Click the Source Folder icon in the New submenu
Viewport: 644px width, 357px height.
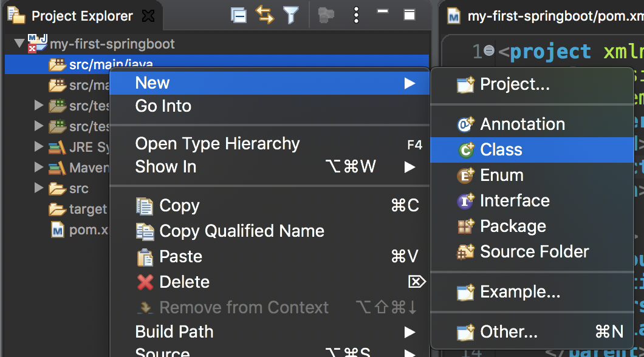click(465, 251)
